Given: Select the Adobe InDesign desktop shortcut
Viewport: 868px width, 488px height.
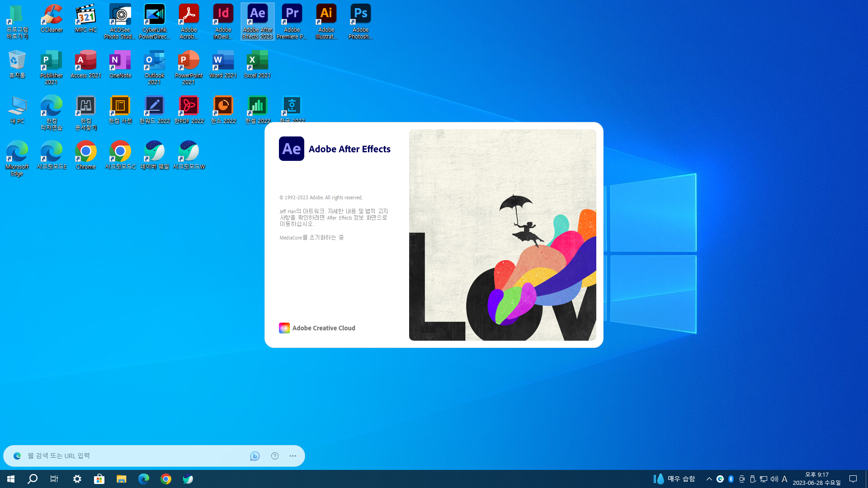Looking at the screenshot, I should click(x=223, y=16).
